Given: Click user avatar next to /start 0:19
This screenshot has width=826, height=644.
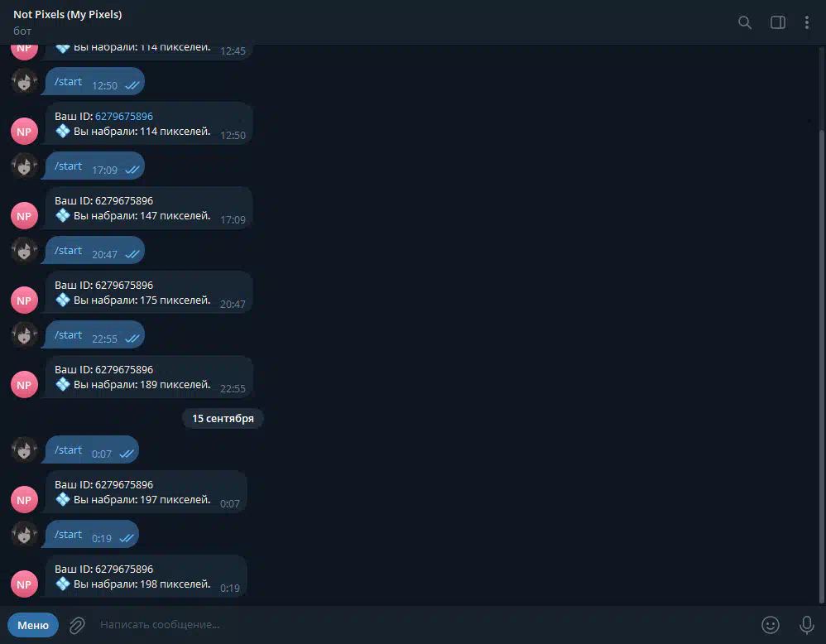Looking at the screenshot, I should point(24,534).
